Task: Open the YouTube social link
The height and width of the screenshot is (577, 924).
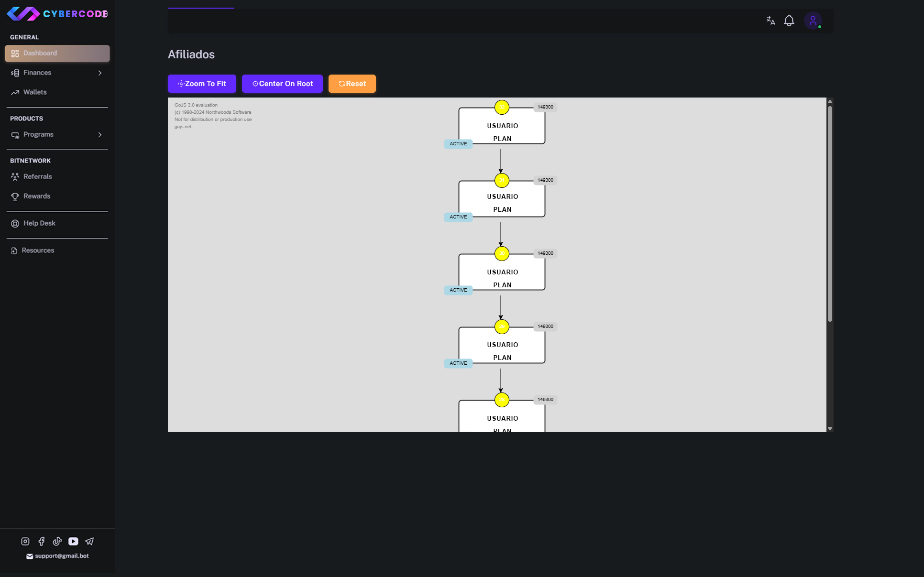Action: click(x=73, y=541)
